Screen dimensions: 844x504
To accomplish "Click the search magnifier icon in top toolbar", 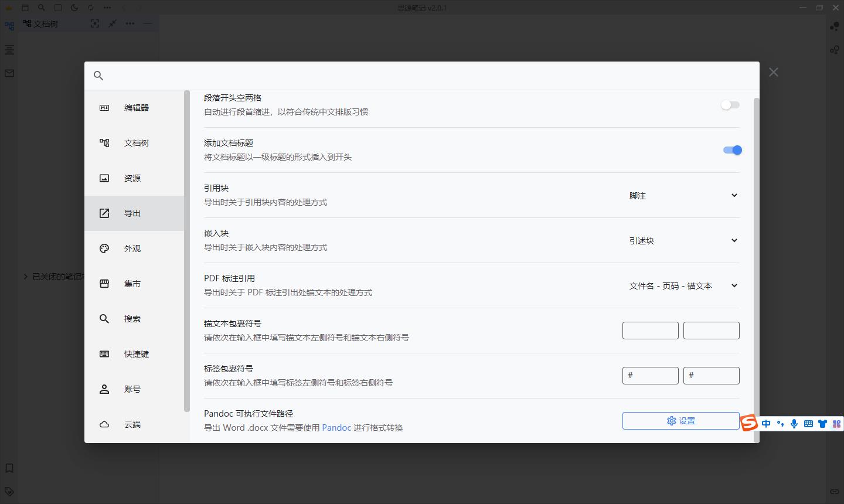I will point(41,8).
